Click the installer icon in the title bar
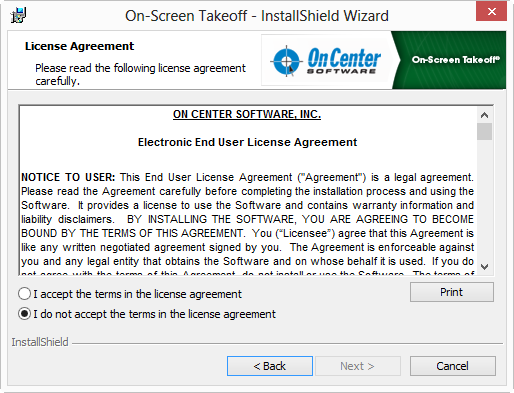The height and width of the screenshot is (393, 514). [x=18, y=16]
